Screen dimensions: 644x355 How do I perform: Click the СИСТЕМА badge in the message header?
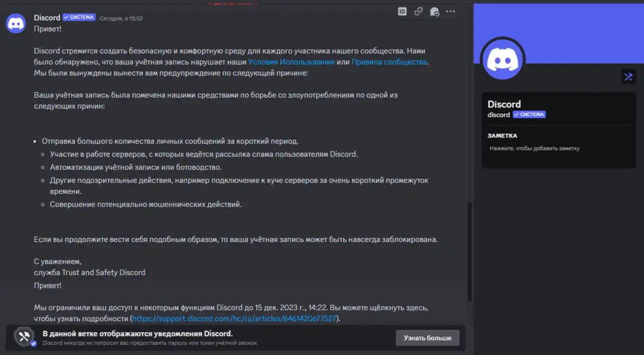pos(79,18)
